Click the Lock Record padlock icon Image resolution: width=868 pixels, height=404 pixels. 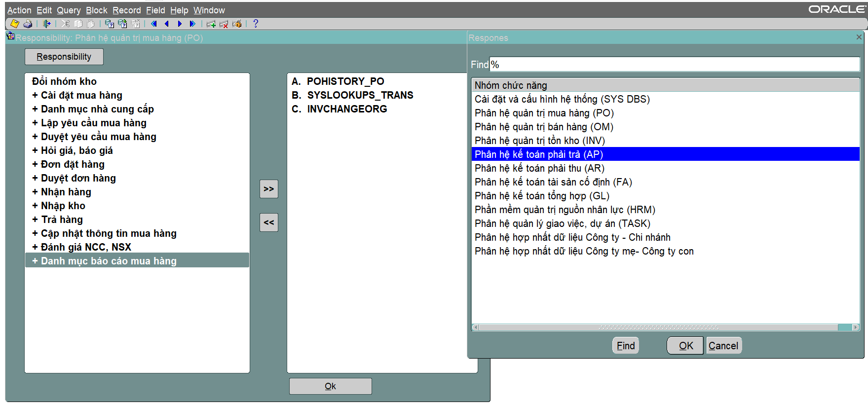tap(237, 24)
